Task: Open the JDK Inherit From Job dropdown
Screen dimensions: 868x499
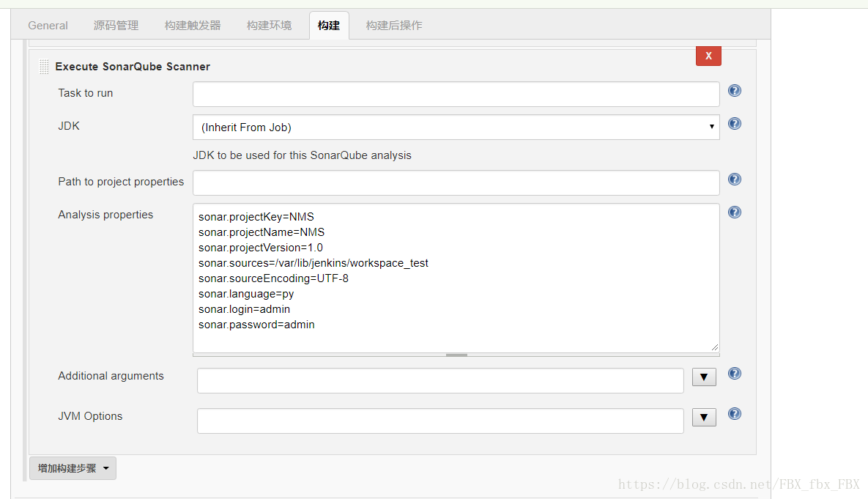Action: 456,127
